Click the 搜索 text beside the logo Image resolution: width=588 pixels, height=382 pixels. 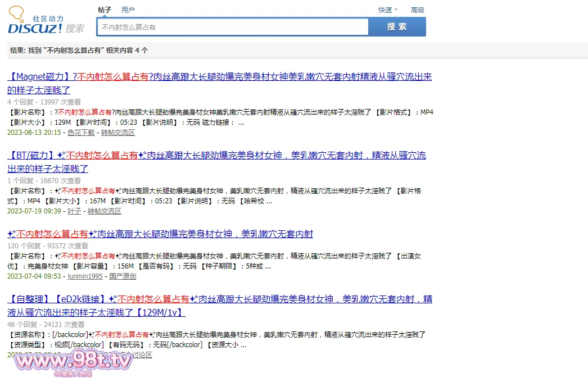coord(75,28)
